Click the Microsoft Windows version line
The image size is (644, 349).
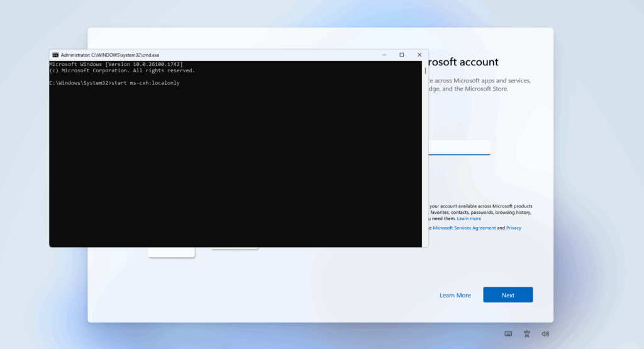(116, 65)
